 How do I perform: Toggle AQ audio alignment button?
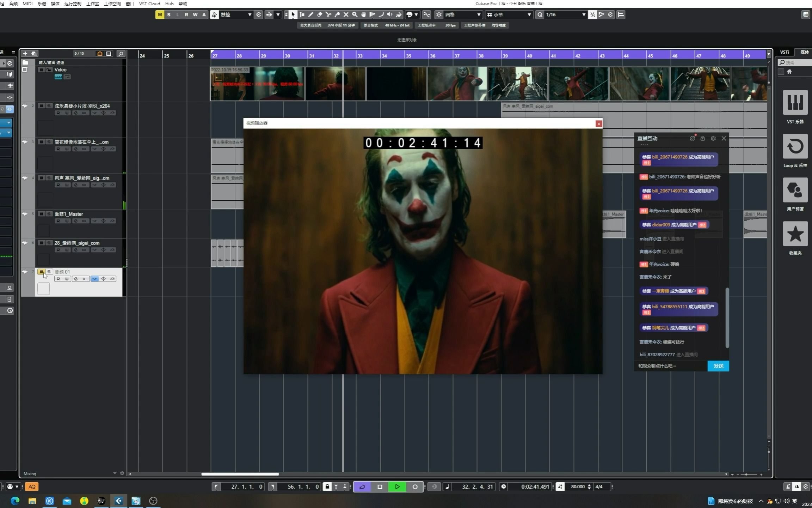click(x=32, y=486)
